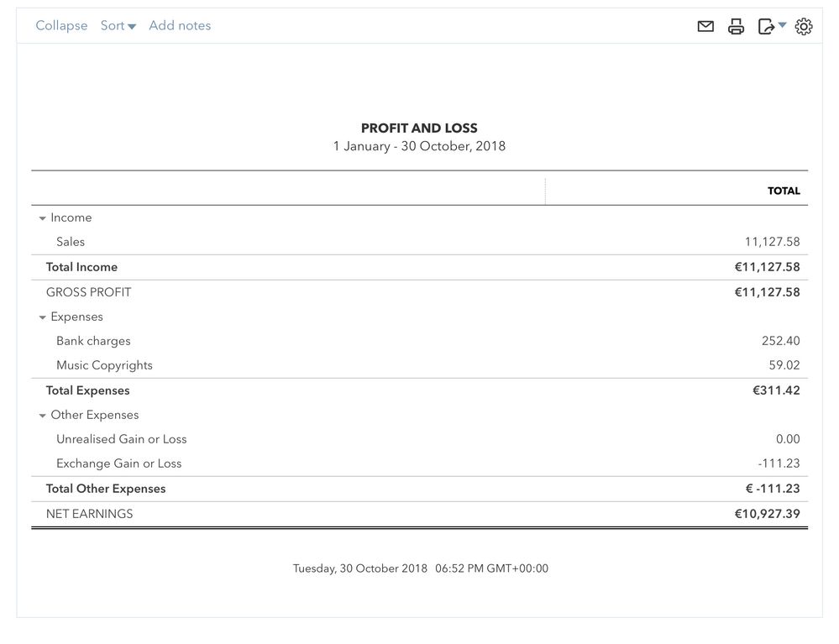Click the Net Earnings total €10,927.39

[x=767, y=514]
